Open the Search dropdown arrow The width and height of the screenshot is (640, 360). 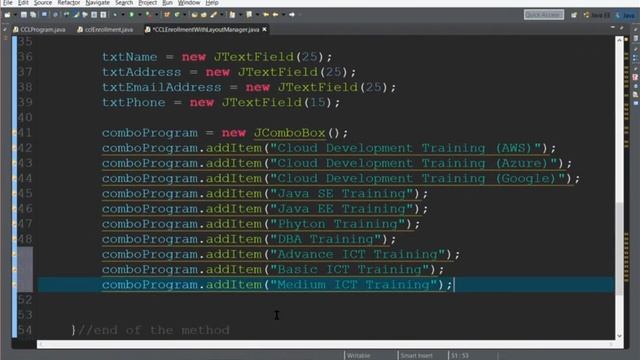point(221,15)
